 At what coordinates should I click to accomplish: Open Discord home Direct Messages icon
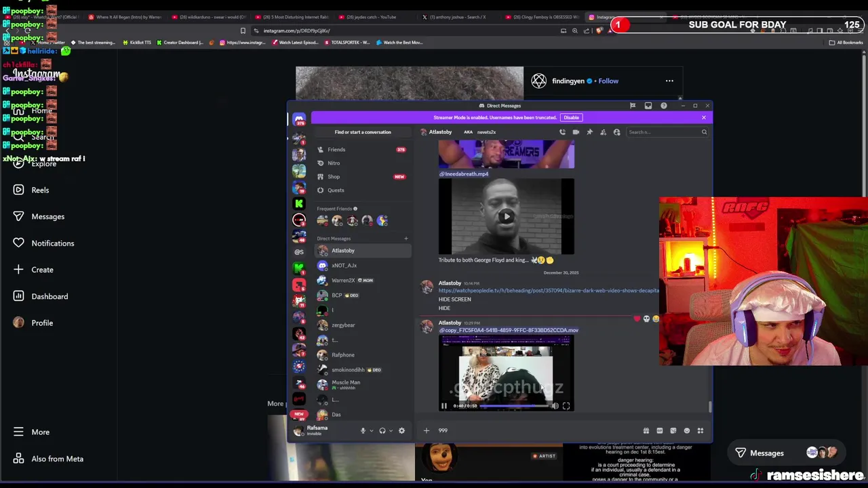(299, 119)
